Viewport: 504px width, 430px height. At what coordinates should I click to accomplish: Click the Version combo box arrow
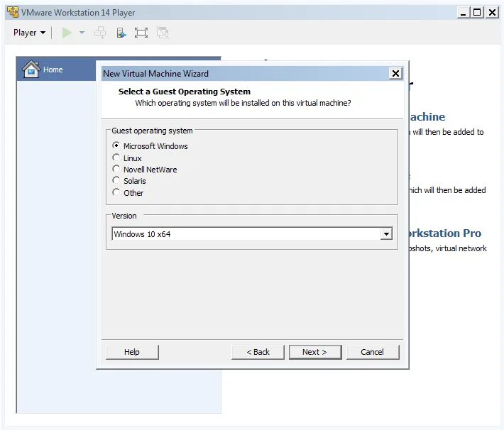pyautogui.click(x=386, y=234)
